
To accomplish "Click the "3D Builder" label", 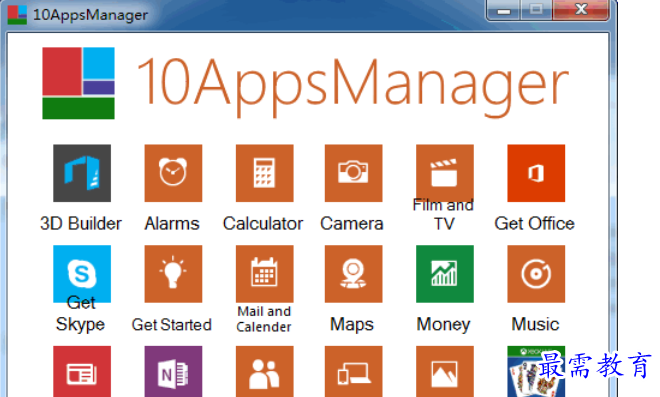I will click(81, 224).
